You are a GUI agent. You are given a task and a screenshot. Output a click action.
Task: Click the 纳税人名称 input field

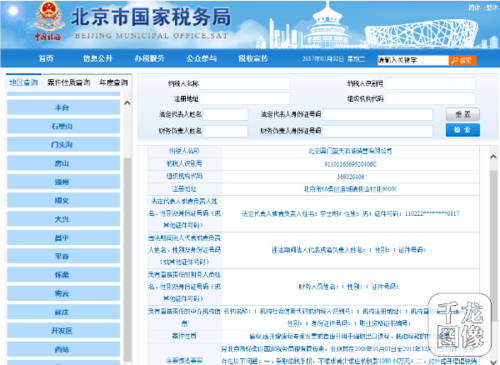pyautogui.click(x=245, y=84)
